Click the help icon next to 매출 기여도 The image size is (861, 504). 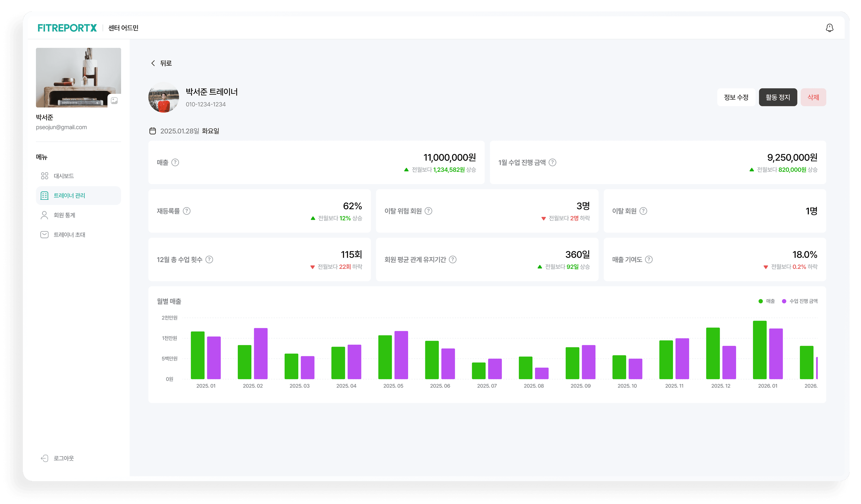point(648,259)
